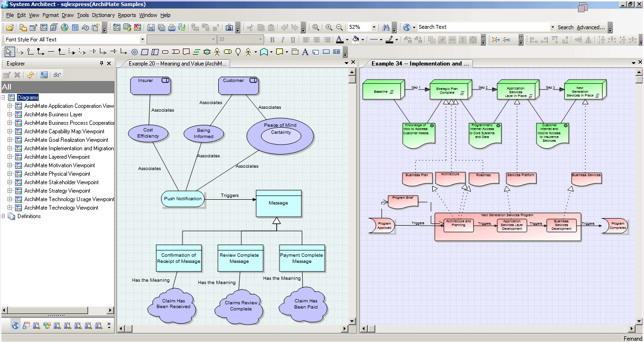
Task: Toggle Bold text formatting
Action: pyautogui.click(x=272, y=40)
